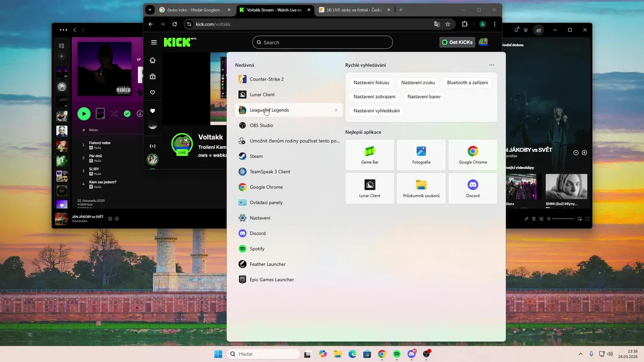The width and height of the screenshot is (644, 362).
Task: Open Spotify notifications bell
Action: coord(517,30)
